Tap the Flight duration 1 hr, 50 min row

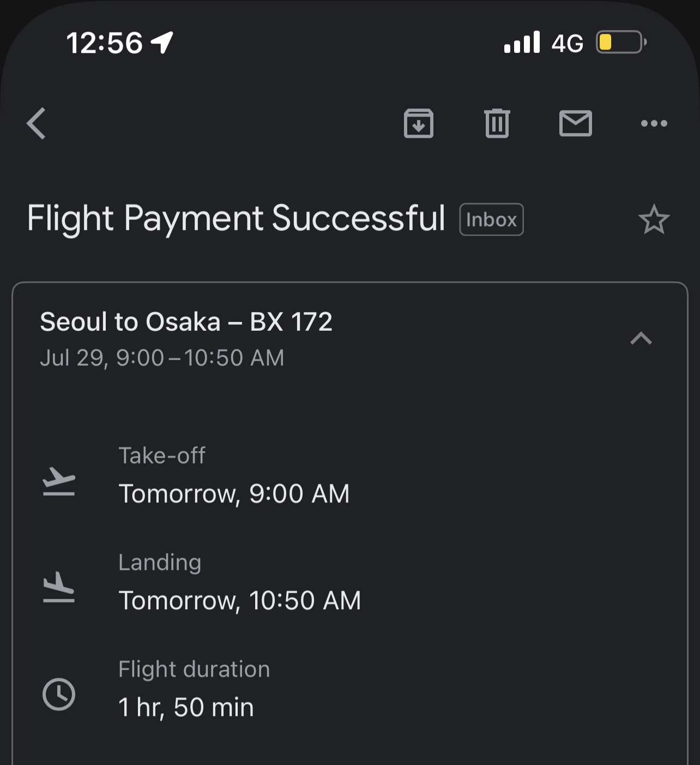349,689
